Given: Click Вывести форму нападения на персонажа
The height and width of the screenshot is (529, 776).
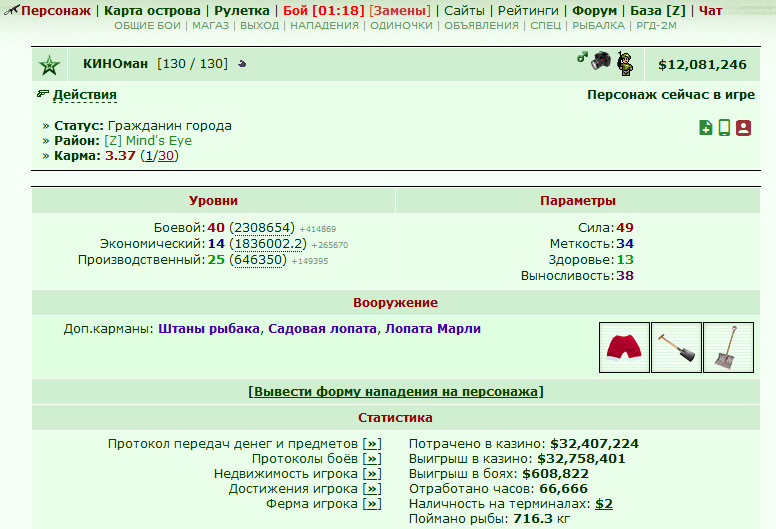Looking at the screenshot, I should click(396, 391).
